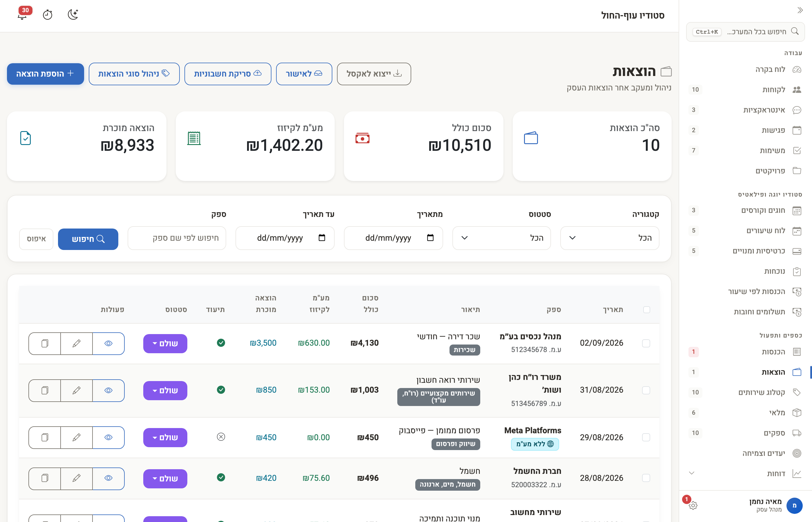Open settings gear next to מאיה נחמן

(x=693, y=505)
